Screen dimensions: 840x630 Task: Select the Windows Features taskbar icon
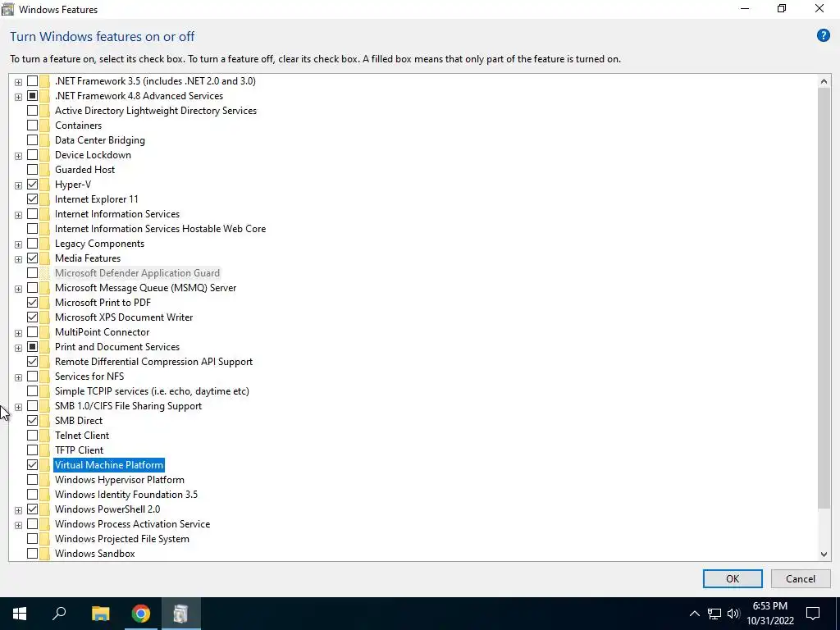pos(181,614)
